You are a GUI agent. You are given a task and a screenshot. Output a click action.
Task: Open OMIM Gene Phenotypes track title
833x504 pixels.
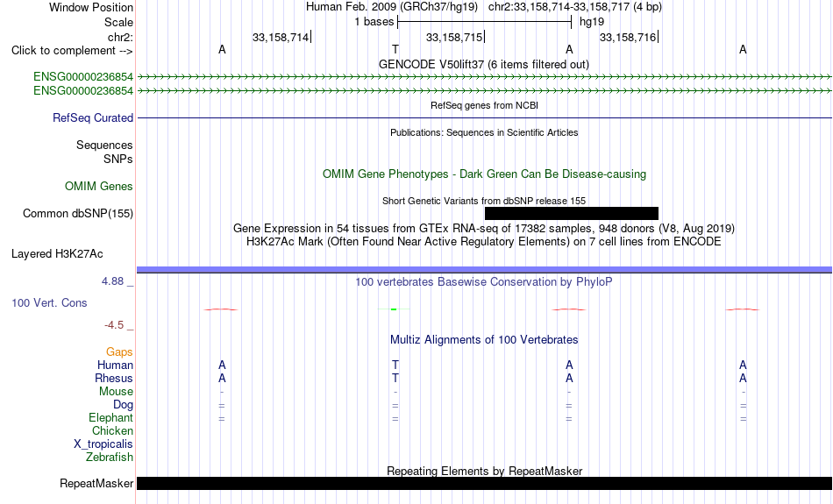484,174
